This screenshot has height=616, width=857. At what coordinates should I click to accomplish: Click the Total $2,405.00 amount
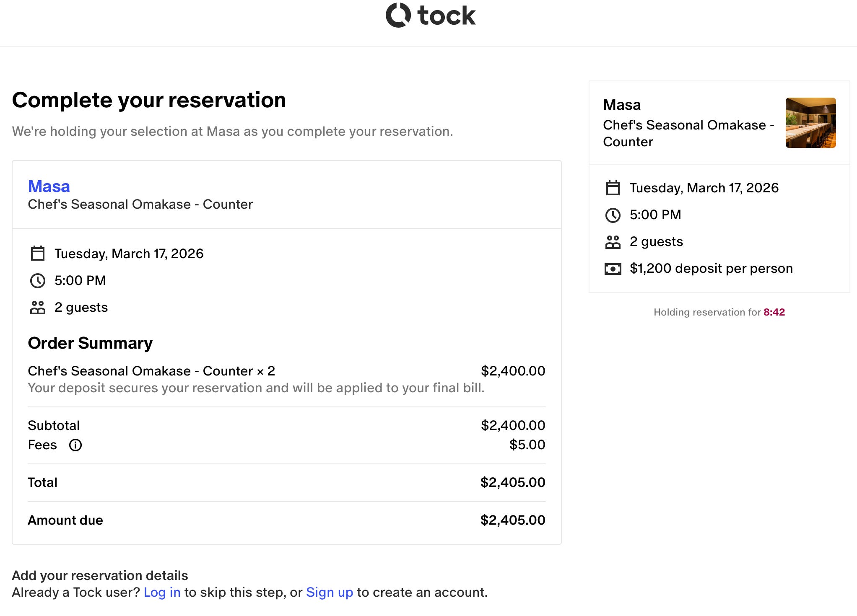512,482
